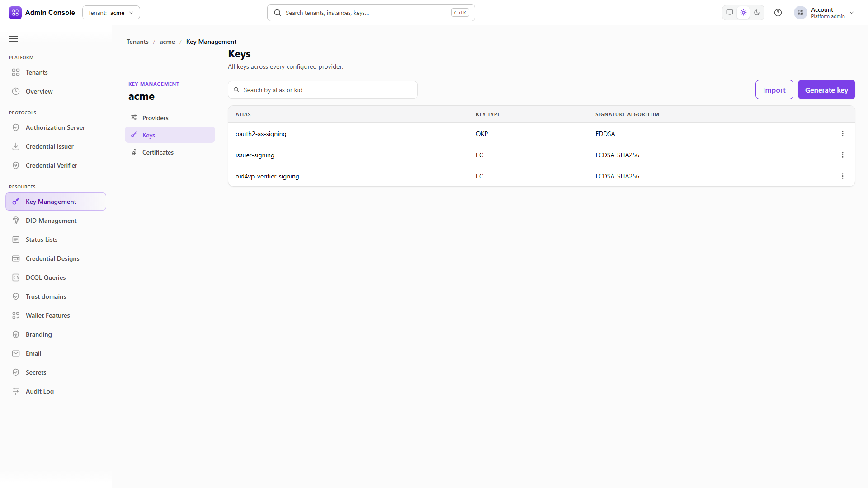868x488 pixels.
Task: Click the SIGNATURE ALGORITHM column header
Action: pyautogui.click(x=627, y=114)
